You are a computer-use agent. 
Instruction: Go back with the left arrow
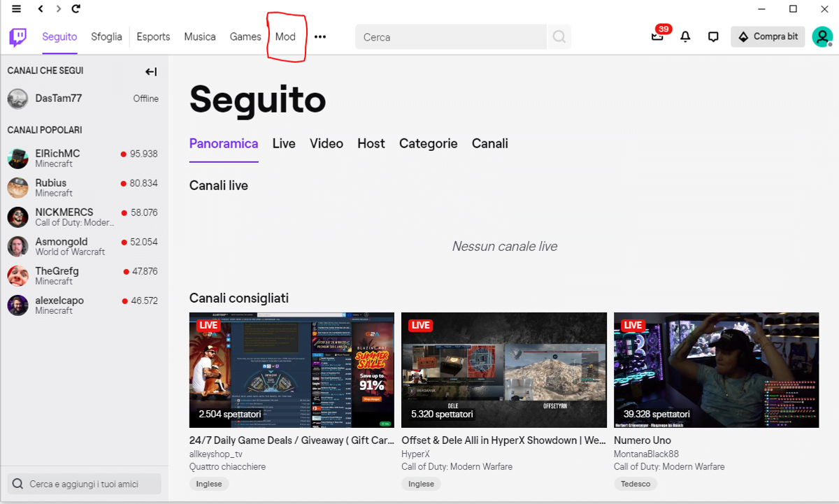pyautogui.click(x=41, y=9)
